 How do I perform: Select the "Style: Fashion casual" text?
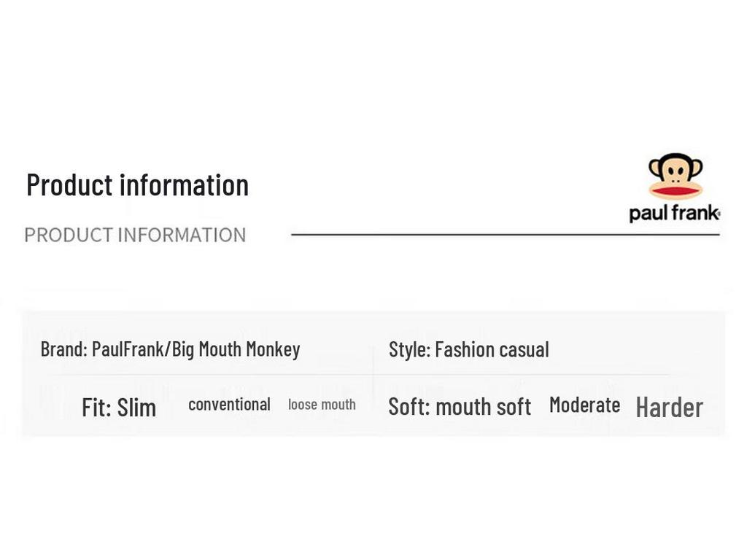pos(468,349)
